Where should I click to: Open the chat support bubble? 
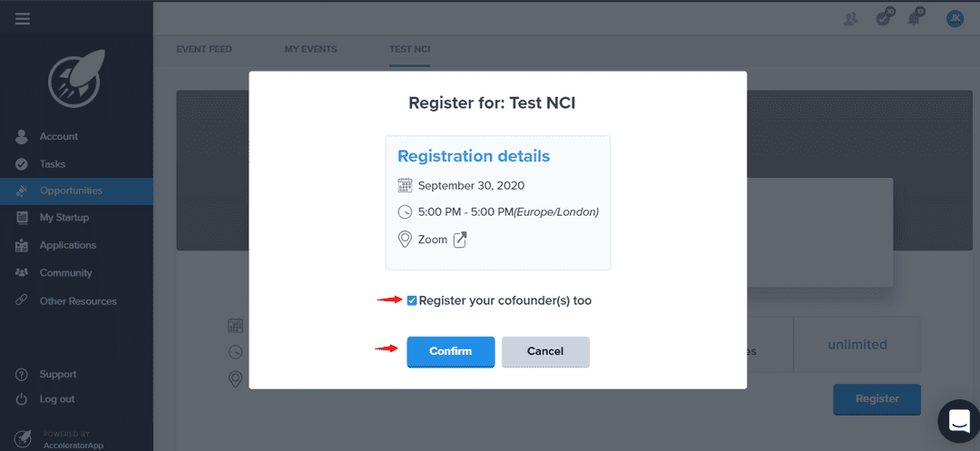(x=959, y=421)
